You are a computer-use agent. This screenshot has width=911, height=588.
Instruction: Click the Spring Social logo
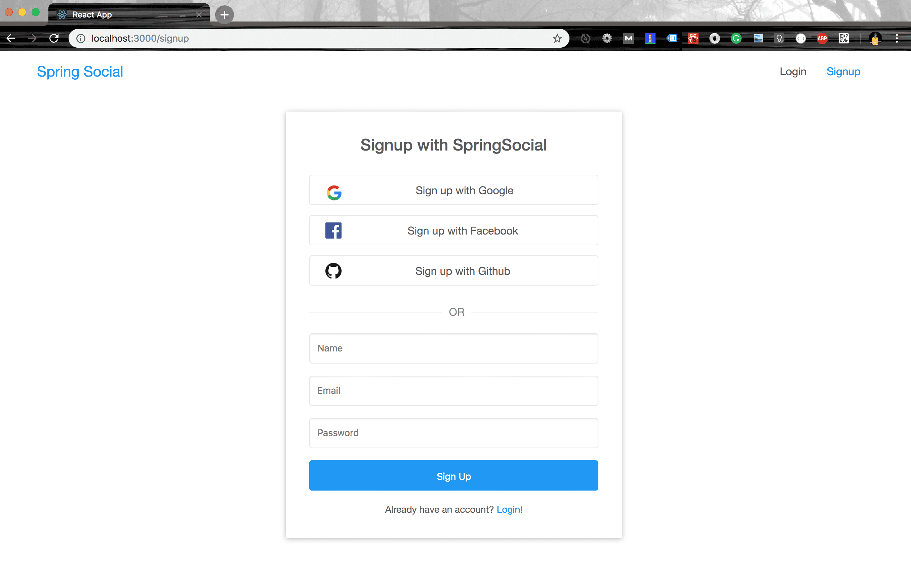(x=79, y=71)
